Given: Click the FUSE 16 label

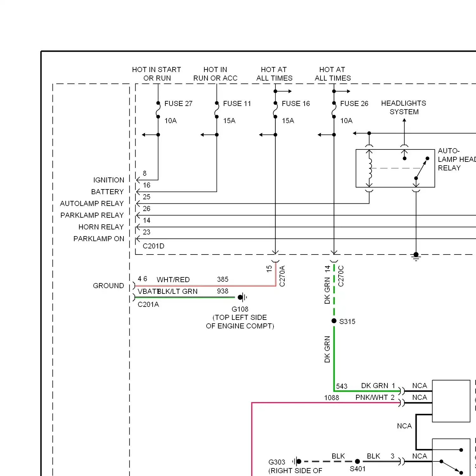Looking at the screenshot, I should tap(296, 104).
